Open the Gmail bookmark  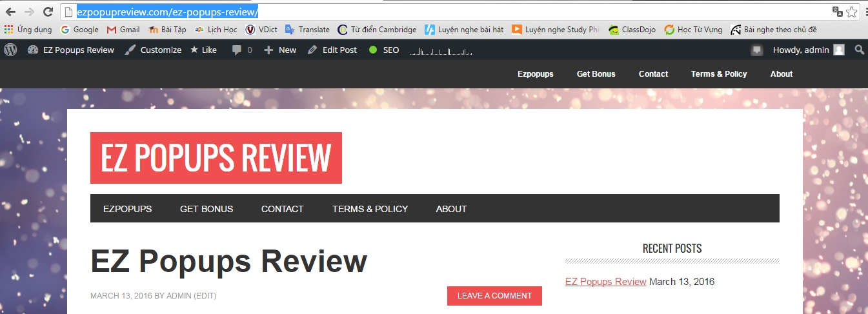123,29
